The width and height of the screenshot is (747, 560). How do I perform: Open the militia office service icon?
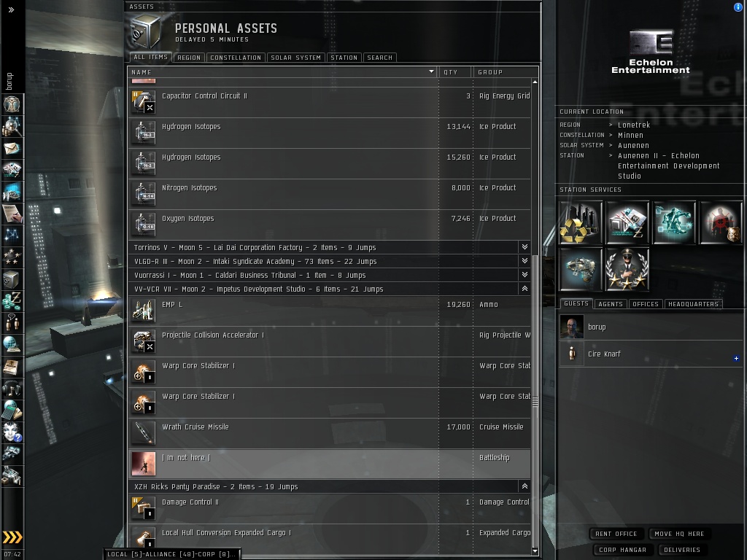[627, 269]
